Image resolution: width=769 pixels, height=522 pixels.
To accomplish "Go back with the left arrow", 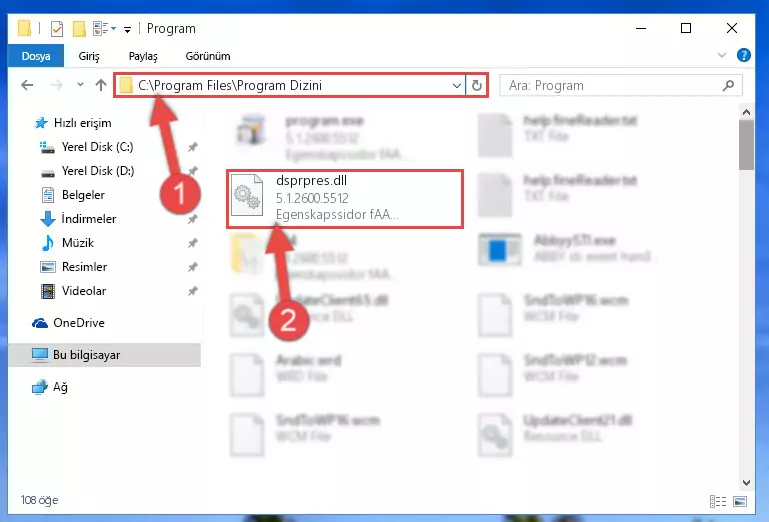I will coord(27,85).
